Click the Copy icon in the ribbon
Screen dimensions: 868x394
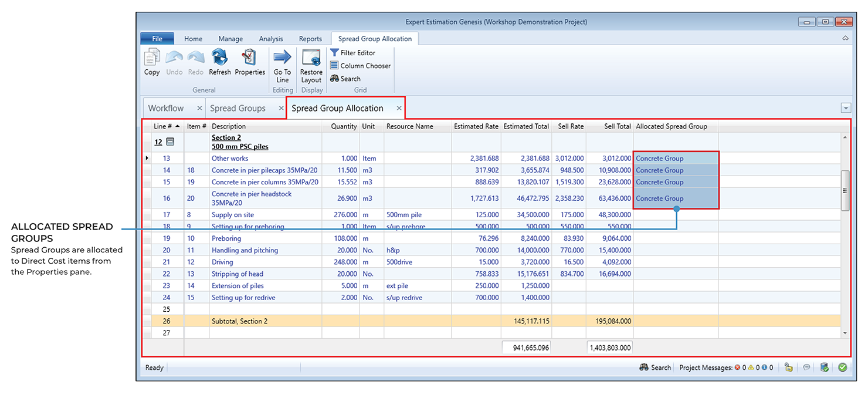[152, 58]
